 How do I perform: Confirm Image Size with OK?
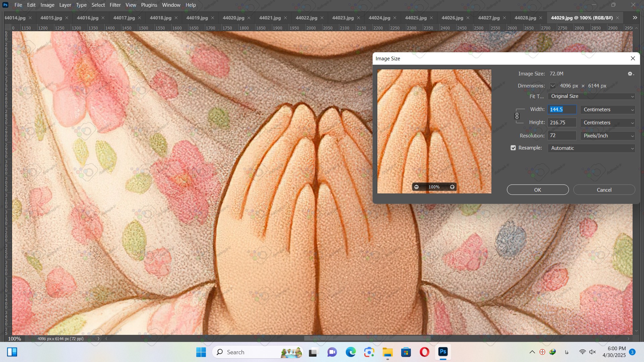point(538,190)
